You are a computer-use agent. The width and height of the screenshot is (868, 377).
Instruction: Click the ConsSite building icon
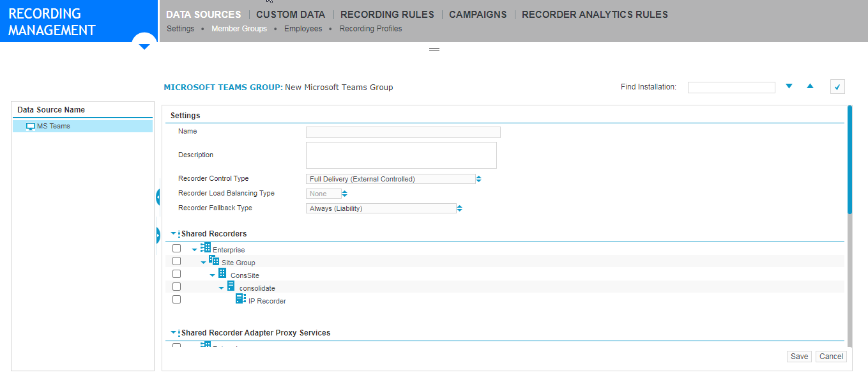point(222,273)
